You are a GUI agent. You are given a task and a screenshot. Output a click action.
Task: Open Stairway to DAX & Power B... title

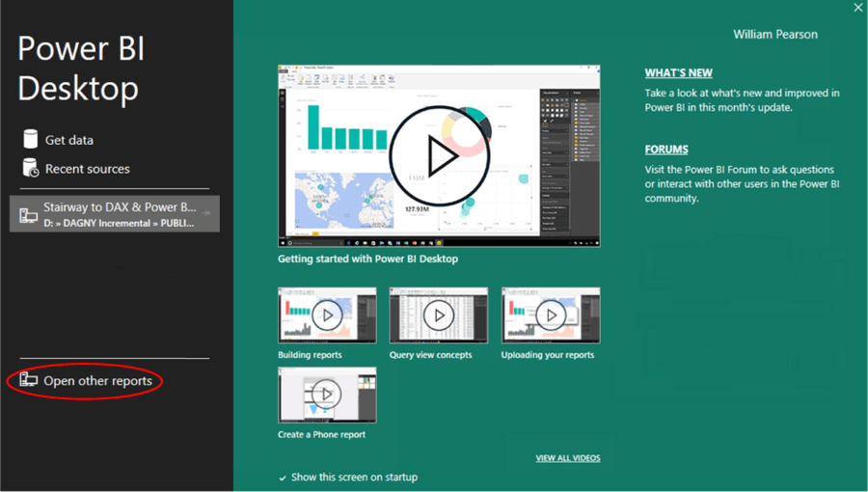point(121,207)
